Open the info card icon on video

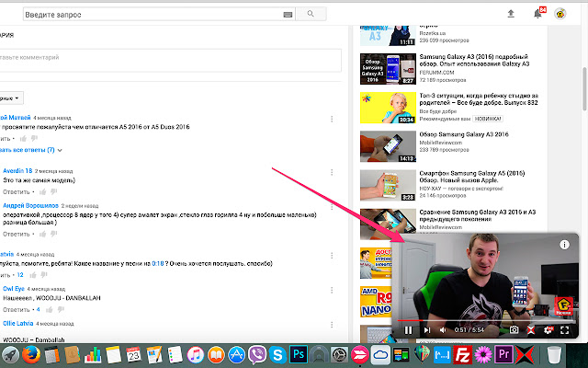tap(564, 245)
